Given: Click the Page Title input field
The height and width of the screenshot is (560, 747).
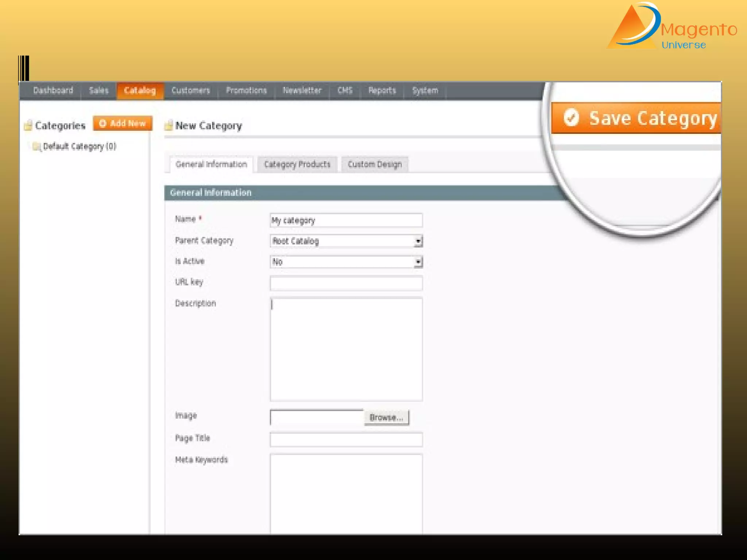Looking at the screenshot, I should (x=346, y=439).
